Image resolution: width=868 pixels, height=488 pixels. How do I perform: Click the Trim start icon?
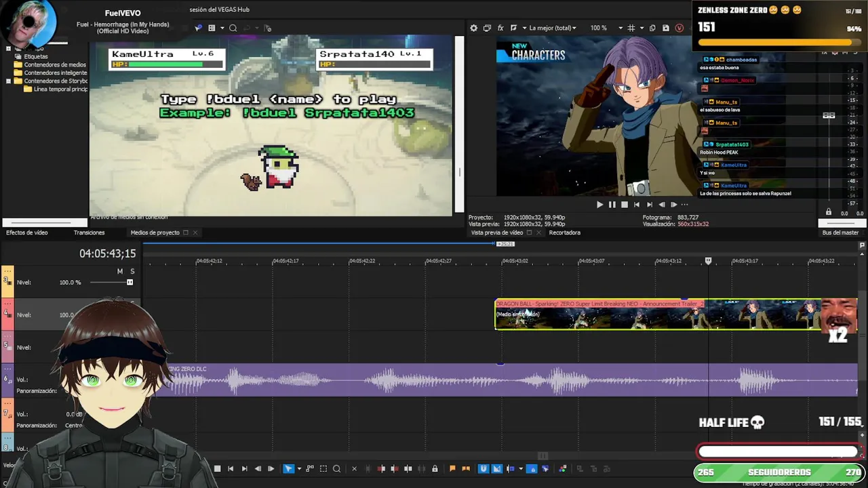click(381, 468)
